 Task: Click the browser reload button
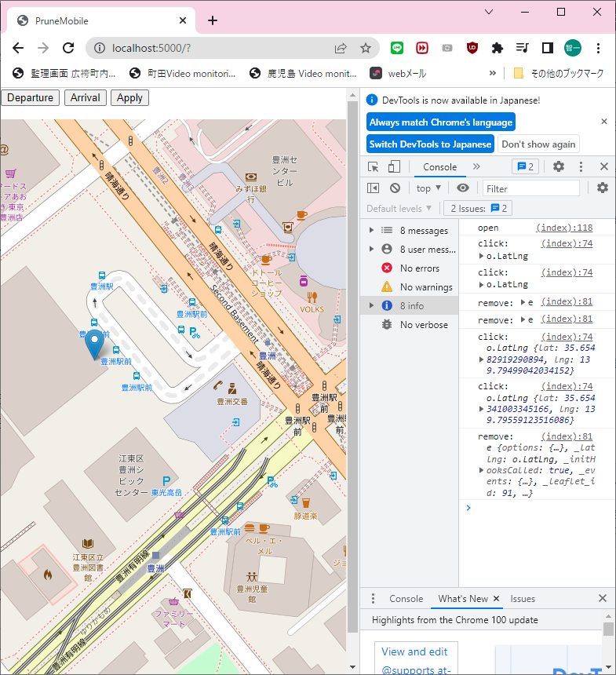pos(68,48)
